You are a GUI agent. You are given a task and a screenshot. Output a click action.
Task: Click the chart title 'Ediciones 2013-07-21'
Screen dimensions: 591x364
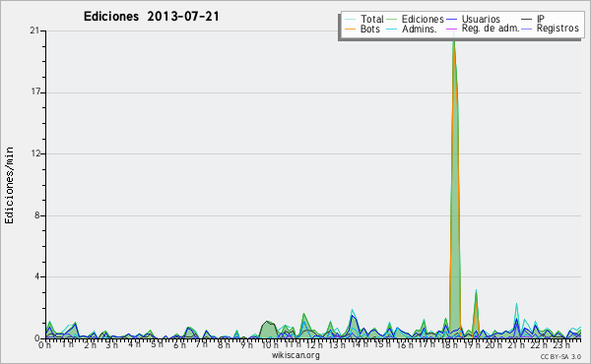pyautogui.click(x=151, y=17)
